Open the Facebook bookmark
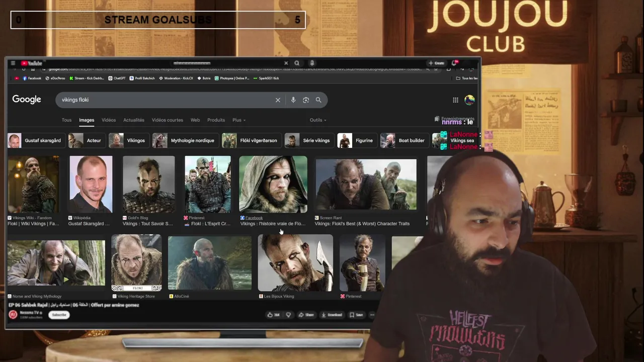644x362 pixels. click(x=32, y=78)
